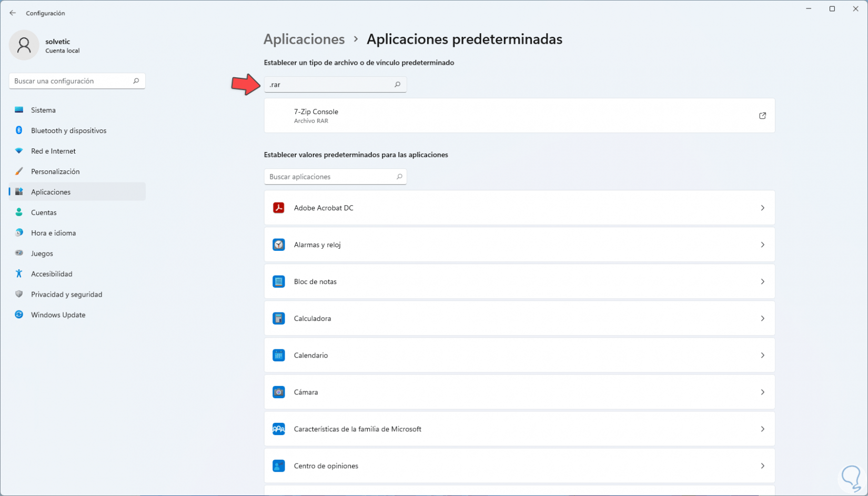Click the Aplicaciones breadcrumb link
Viewport: 868px width, 496px height.
[304, 39]
